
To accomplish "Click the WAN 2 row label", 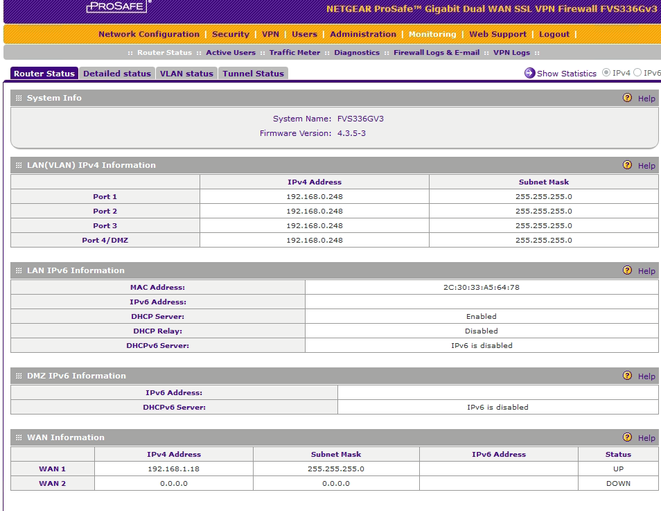I will 52,483.
